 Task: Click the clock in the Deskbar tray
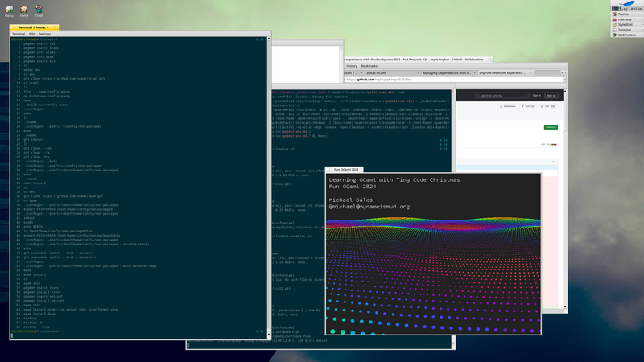(x=637, y=9)
